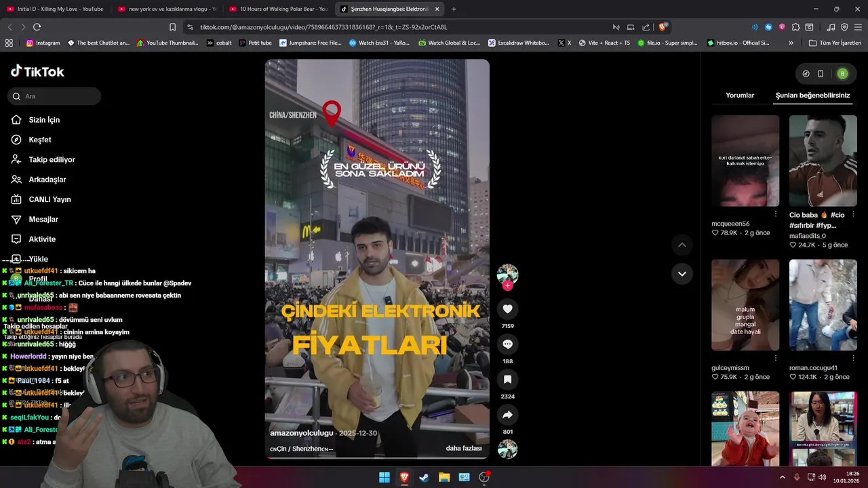Open Windows Start menu
Image resolution: width=868 pixels, height=488 pixels.
[384, 477]
